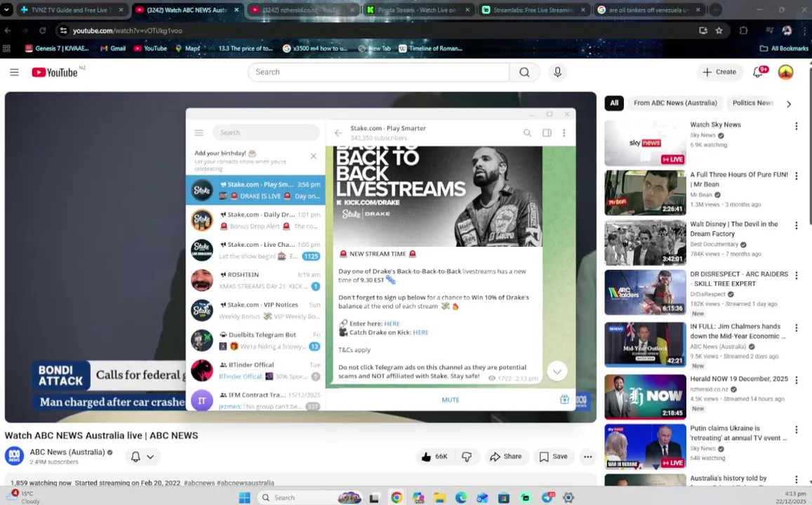The height and width of the screenshot is (505, 812).
Task: Focus the YouTube search box
Action: point(379,72)
